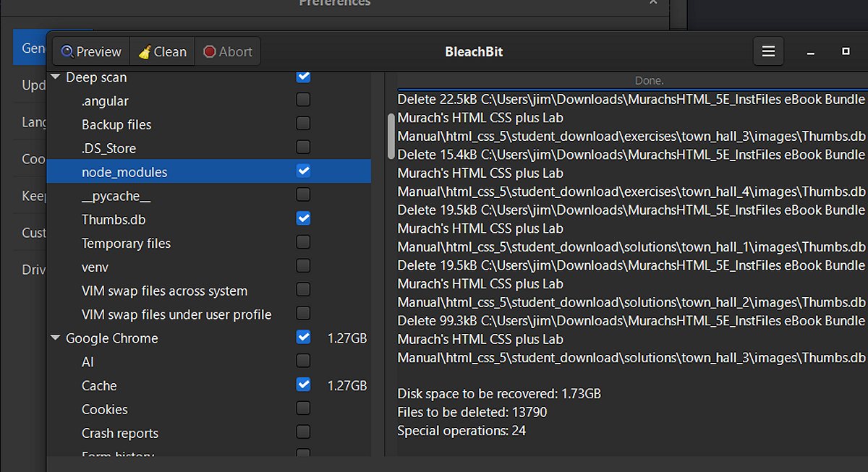Tick the Backup files checkbox
Screen dimensions: 868x472
point(304,124)
